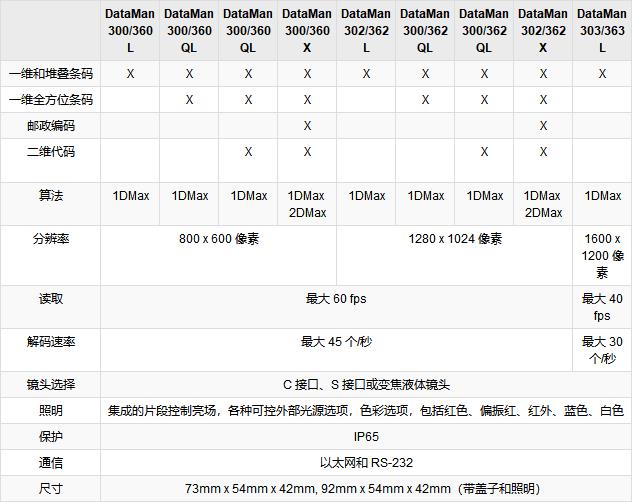Click the DataMan 300/360 L column header
The width and height of the screenshot is (633, 502).
pos(131,31)
